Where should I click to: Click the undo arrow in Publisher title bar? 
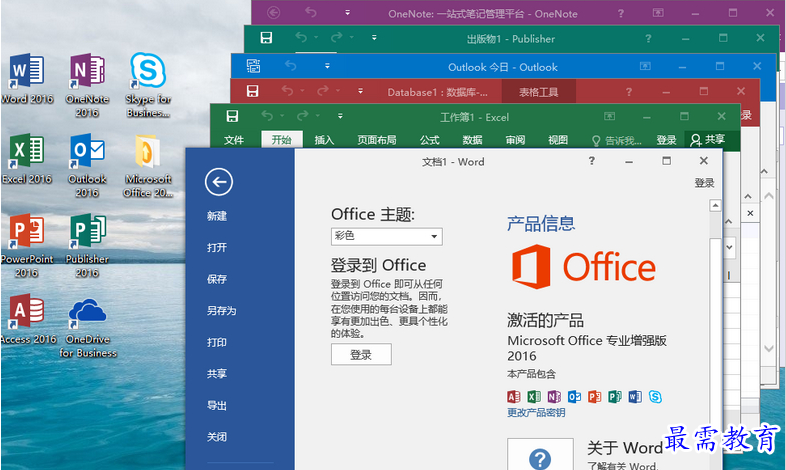pos(301,37)
